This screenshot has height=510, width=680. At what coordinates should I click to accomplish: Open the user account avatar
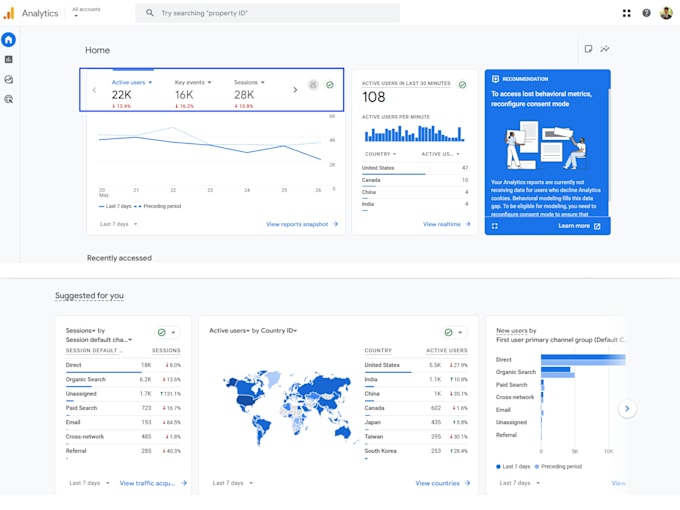tap(666, 13)
